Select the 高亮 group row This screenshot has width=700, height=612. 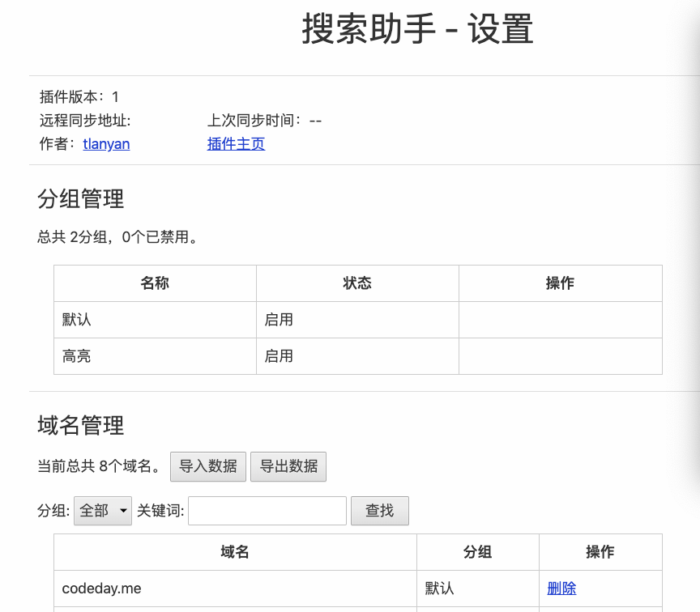click(77, 355)
